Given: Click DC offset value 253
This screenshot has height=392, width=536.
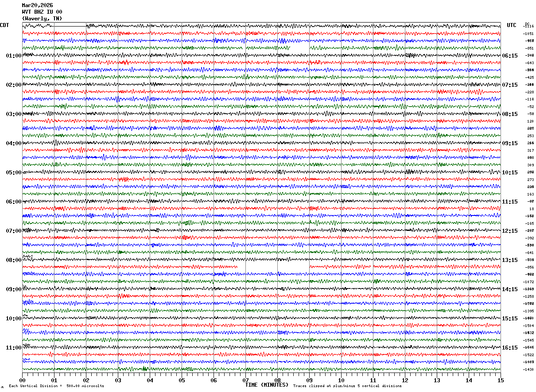Looking at the screenshot, I should pyautogui.click(x=530, y=136).
